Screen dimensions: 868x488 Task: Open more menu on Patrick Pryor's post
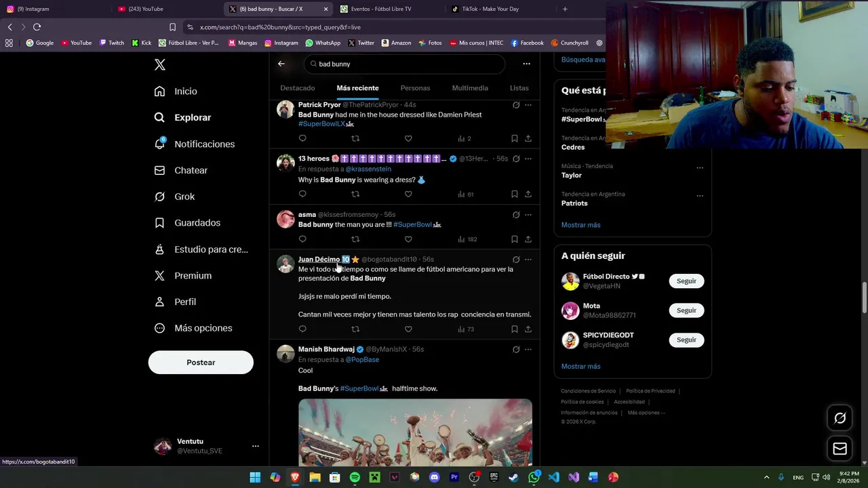tap(528, 105)
